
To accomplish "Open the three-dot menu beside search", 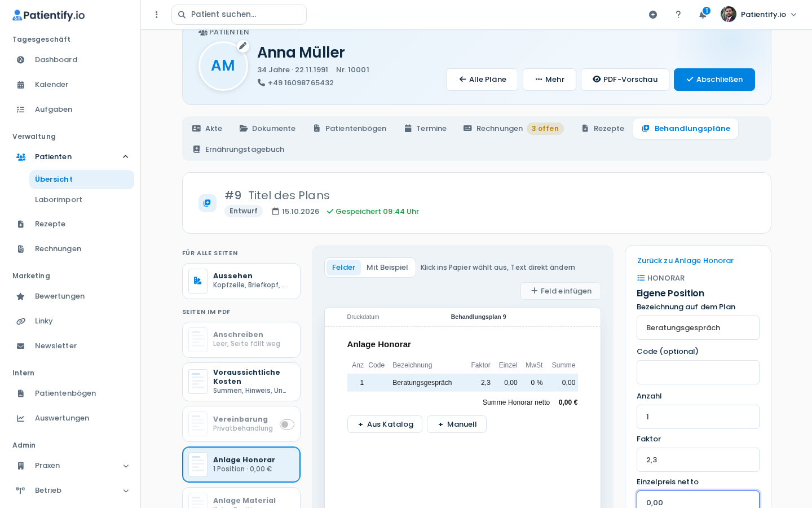I will coord(157,15).
